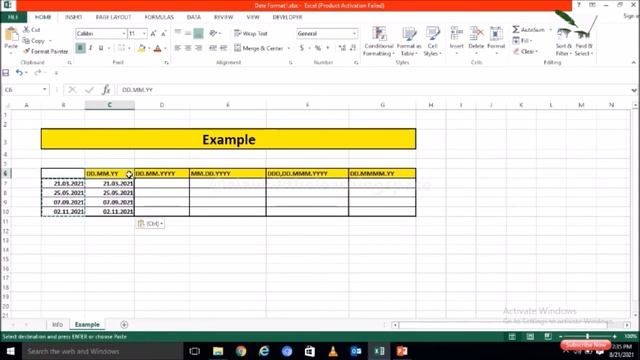This screenshot has height=360, width=640.
Task: Click Increase Font Size icon
Action: (x=153, y=33)
